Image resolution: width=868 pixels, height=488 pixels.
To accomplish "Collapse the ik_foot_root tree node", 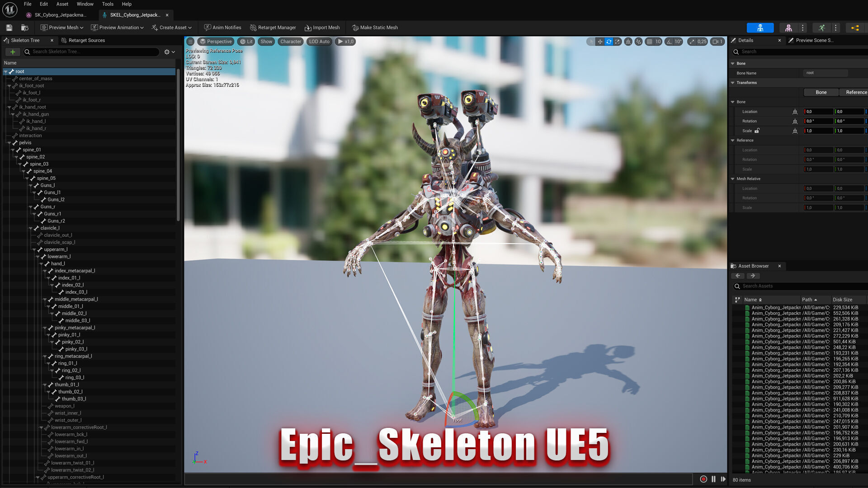I will (9, 86).
